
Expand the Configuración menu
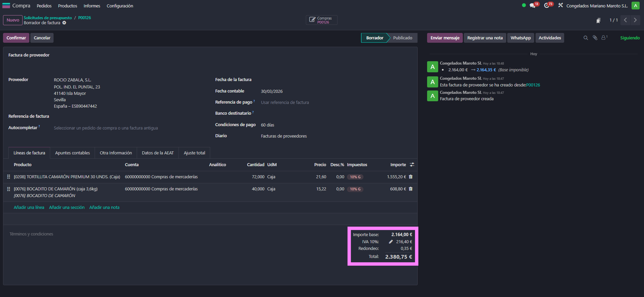pyautogui.click(x=120, y=6)
